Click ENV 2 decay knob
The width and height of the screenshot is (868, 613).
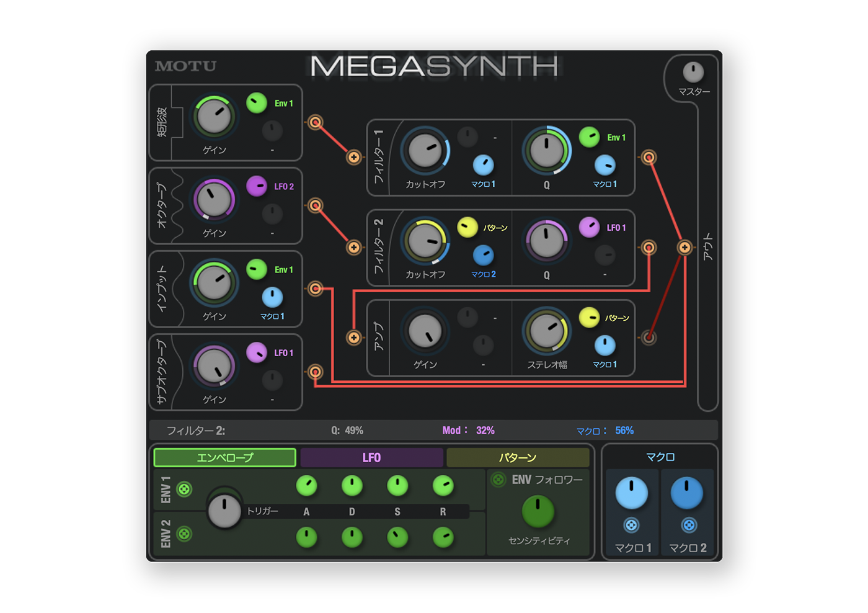tap(352, 537)
